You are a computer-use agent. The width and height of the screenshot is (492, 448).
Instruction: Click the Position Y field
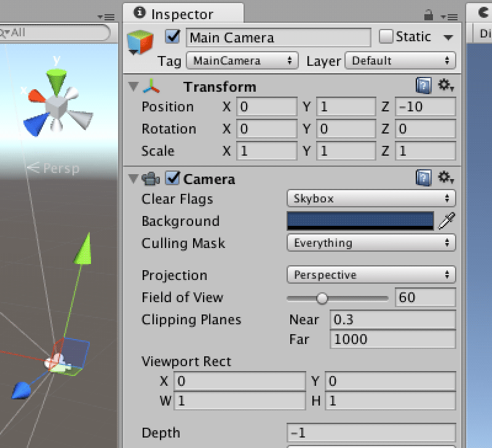click(x=346, y=106)
